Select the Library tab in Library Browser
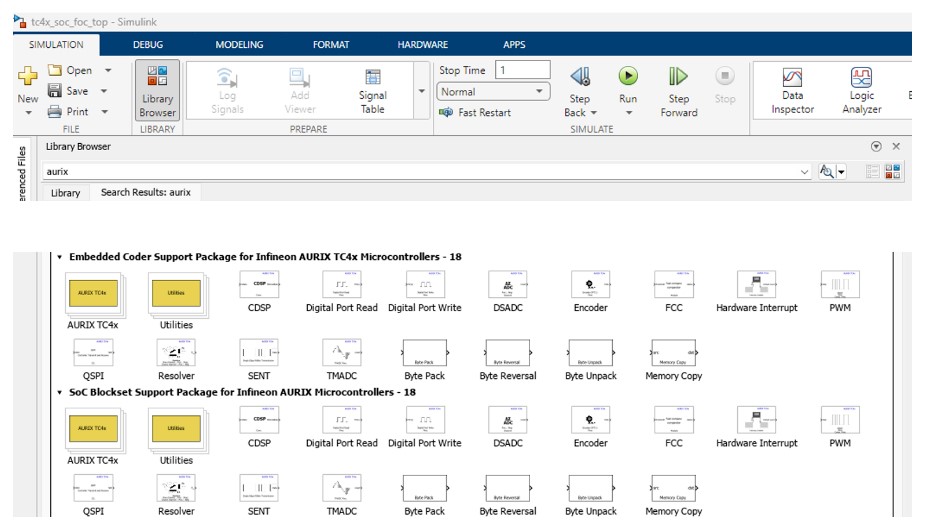 tap(65, 193)
